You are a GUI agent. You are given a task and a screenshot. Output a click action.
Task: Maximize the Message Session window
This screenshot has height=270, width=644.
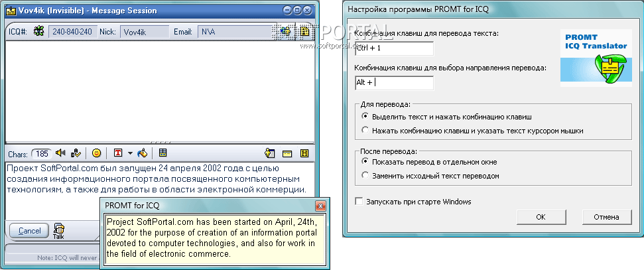tap(297, 10)
